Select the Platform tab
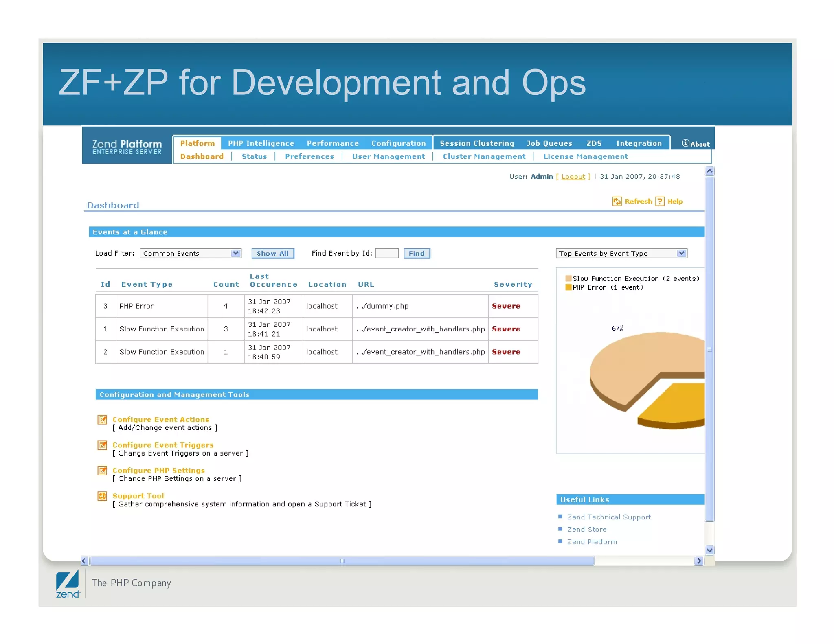 pos(198,143)
